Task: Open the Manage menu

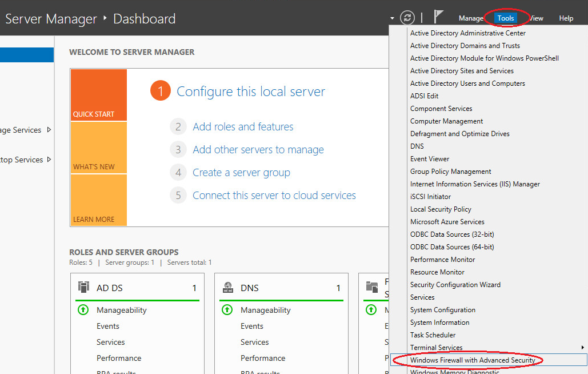Action: click(x=471, y=18)
